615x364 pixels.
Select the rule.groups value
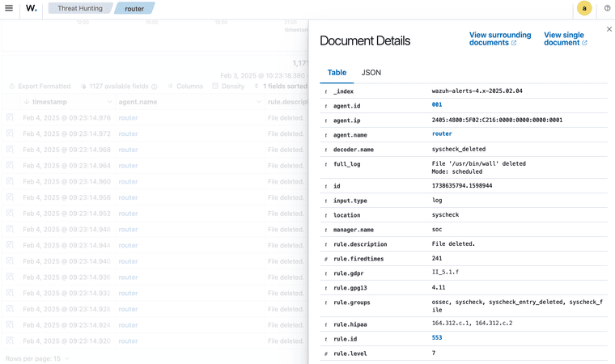[517, 306]
